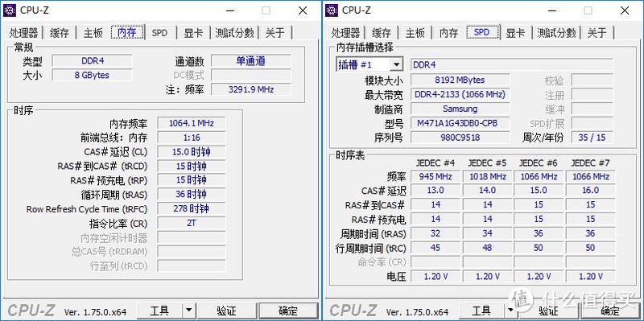Click the 8 GBytes size field

click(x=92, y=75)
